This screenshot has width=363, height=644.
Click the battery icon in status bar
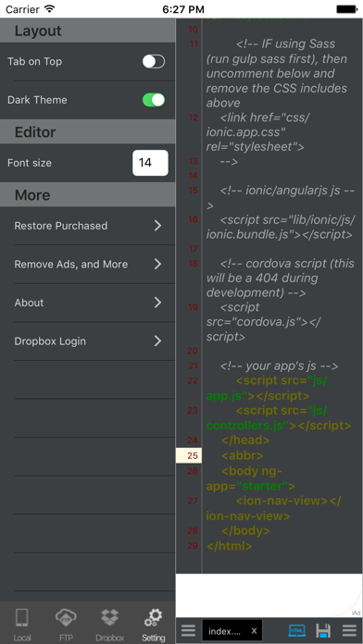click(x=347, y=8)
